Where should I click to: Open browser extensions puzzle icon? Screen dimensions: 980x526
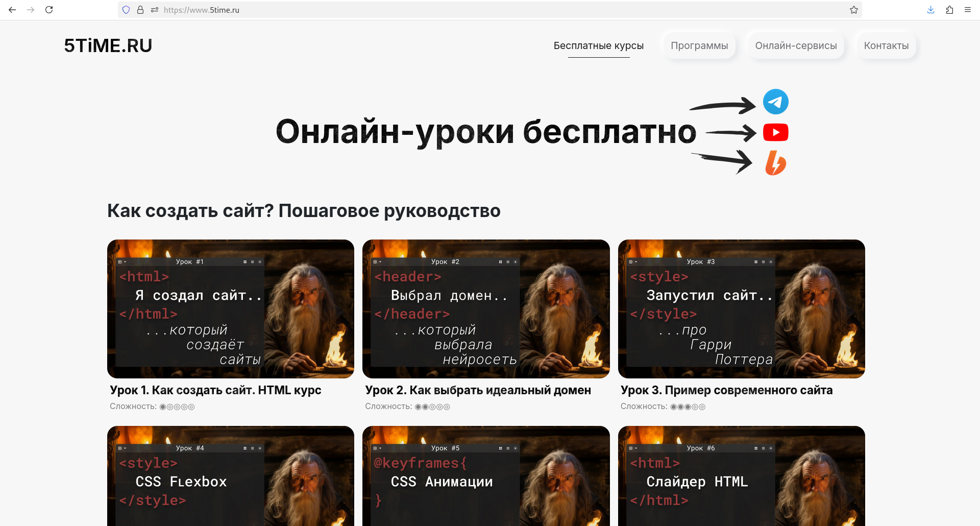point(949,10)
